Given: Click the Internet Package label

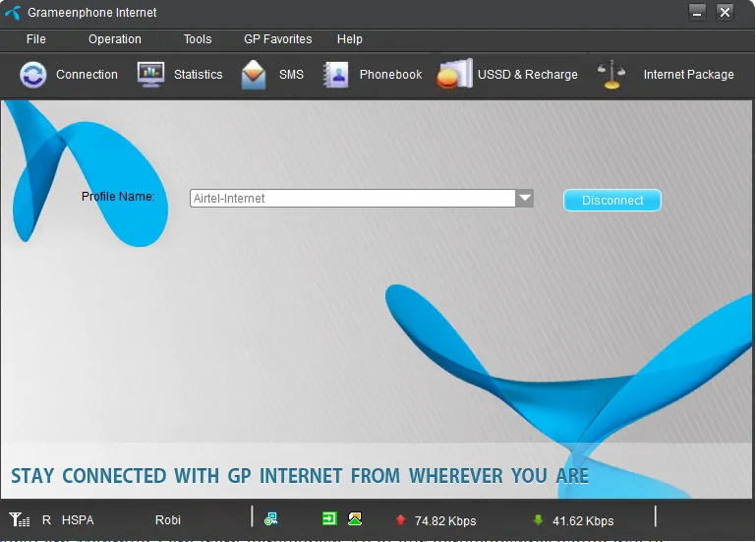Looking at the screenshot, I should pyautogui.click(x=688, y=75).
